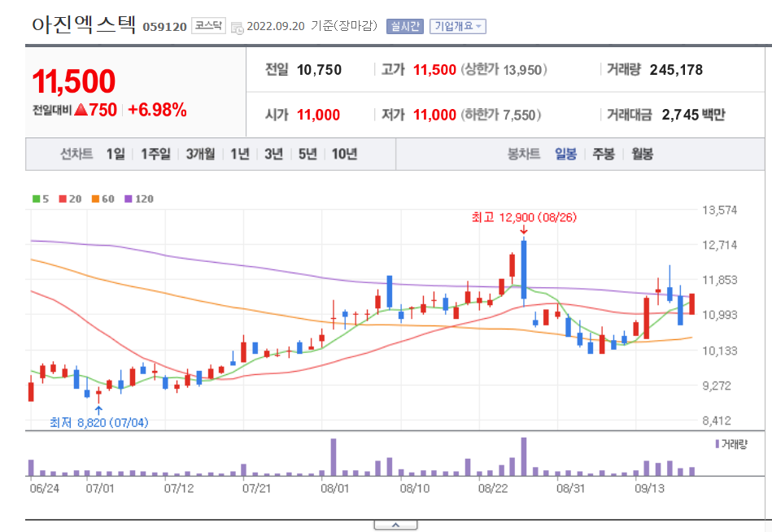
Task: Click the tall volume bar at 08/01
Action: pyautogui.click(x=334, y=457)
